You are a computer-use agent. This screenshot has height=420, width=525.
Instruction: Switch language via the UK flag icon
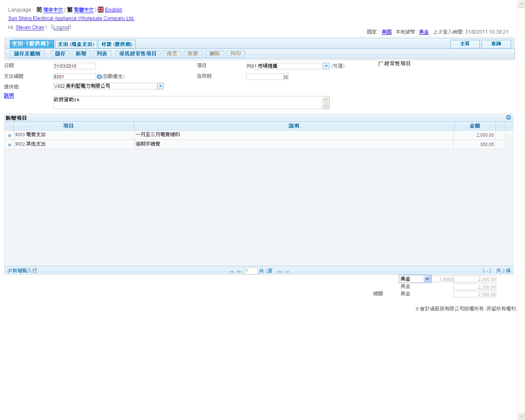[100, 10]
